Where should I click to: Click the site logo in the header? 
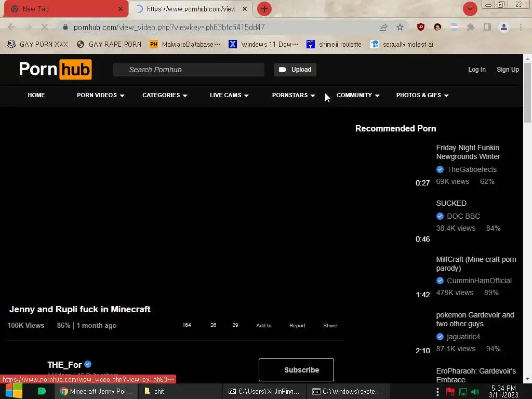coord(55,70)
